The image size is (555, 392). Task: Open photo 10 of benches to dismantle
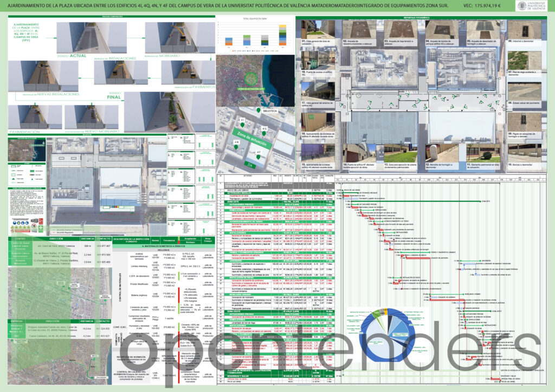click(x=525, y=153)
